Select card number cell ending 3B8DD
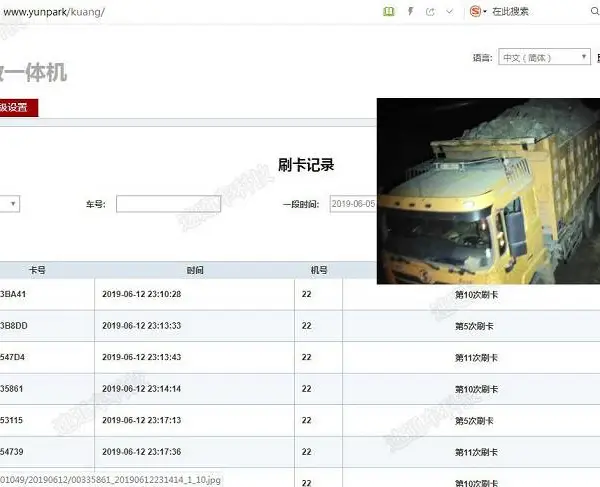 [13, 326]
